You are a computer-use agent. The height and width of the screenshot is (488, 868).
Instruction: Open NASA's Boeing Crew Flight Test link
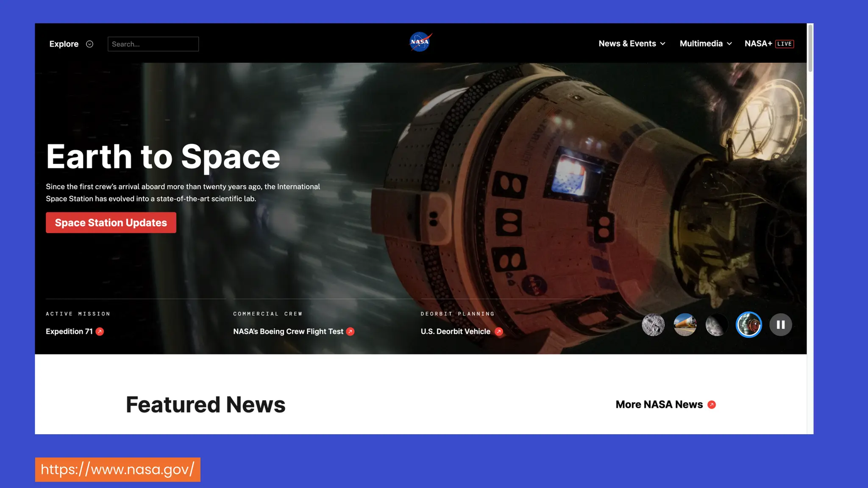[293, 331]
